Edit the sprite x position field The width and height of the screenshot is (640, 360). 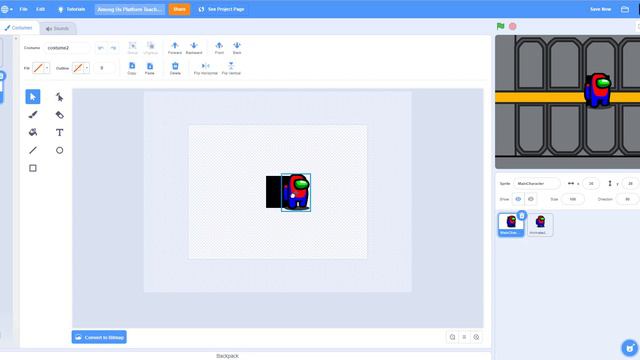tap(591, 184)
